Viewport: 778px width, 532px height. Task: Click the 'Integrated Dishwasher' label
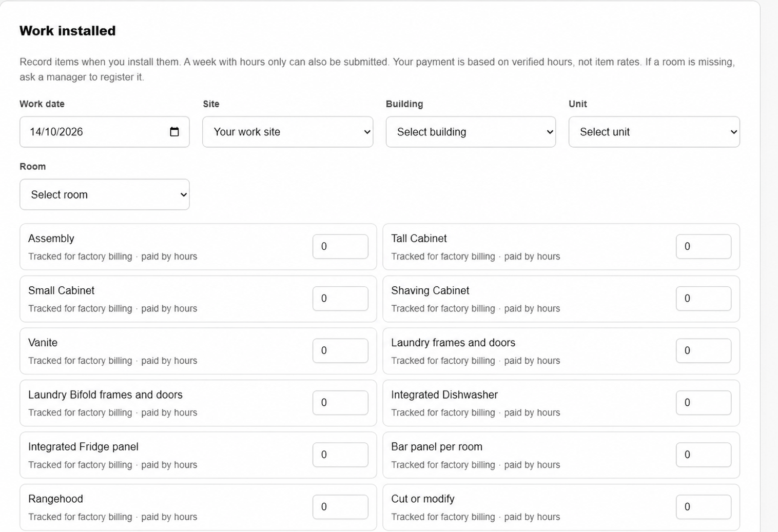(x=444, y=395)
